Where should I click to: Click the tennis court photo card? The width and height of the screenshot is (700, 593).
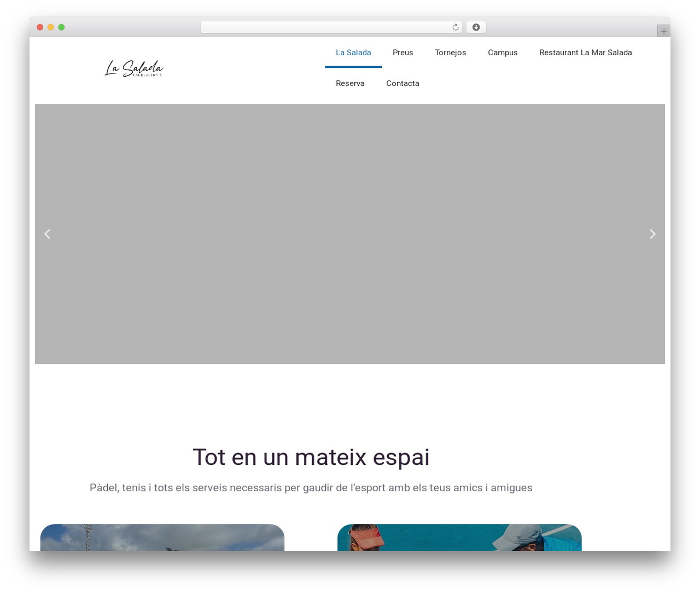point(162,538)
